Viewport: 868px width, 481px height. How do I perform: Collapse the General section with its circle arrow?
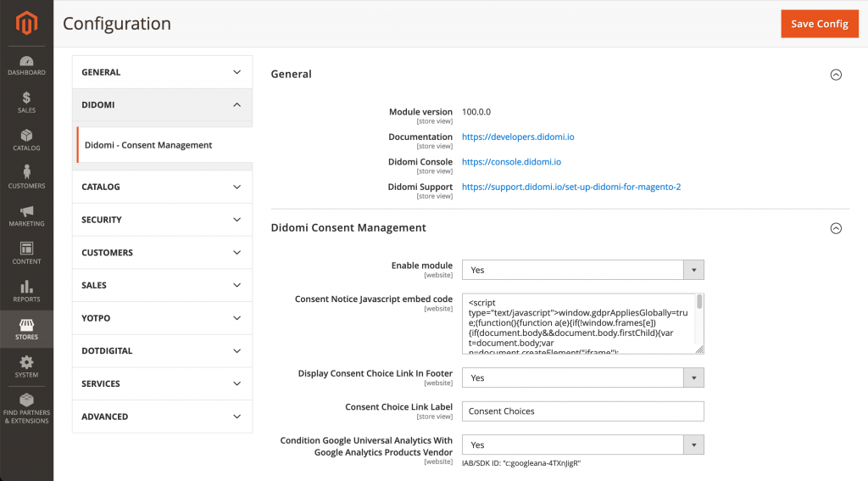pyautogui.click(x=836, y=75)
